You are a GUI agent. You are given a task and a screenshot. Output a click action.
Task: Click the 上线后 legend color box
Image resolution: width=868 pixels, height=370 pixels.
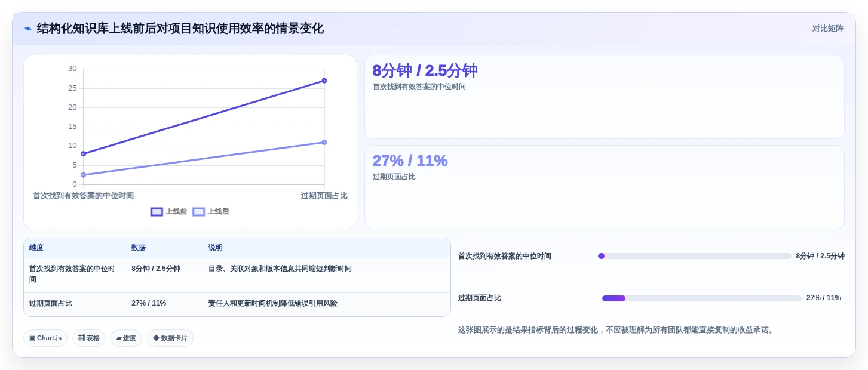pos(199,212)
